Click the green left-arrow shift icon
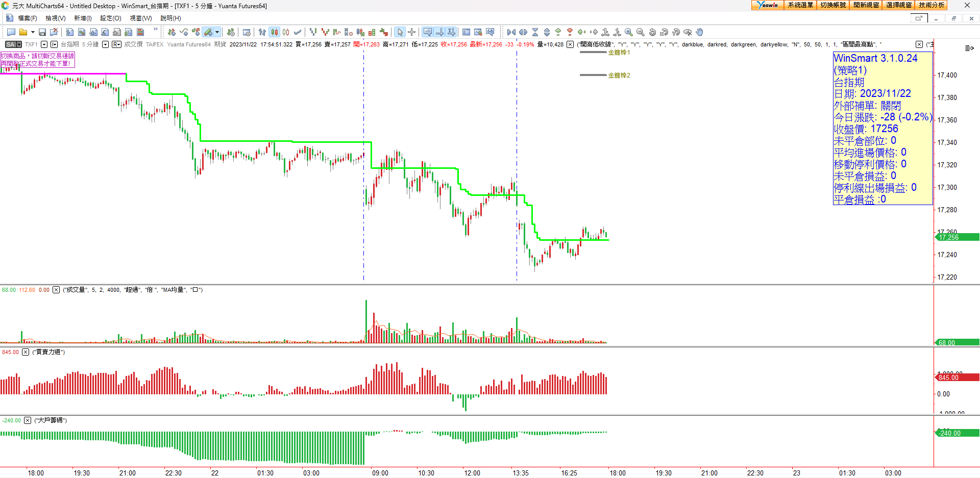 tap(582, 32)
